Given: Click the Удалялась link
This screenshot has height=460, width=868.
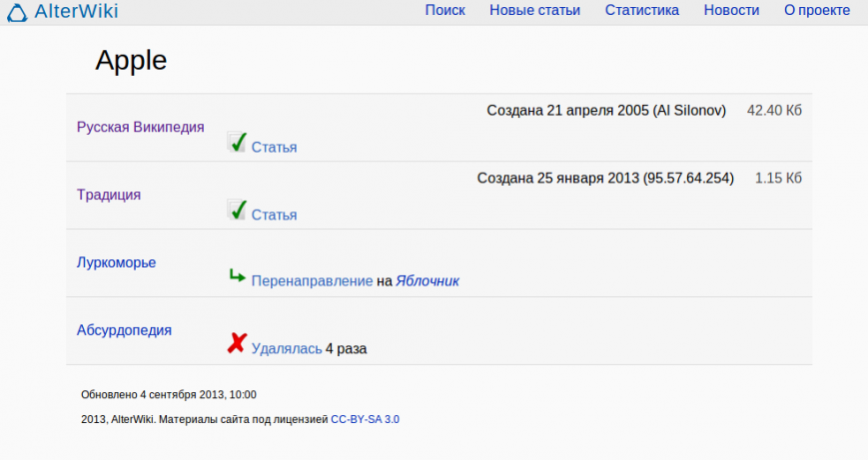Looking at the screenshot, I should pyautogui.click(x=287, y=349).
